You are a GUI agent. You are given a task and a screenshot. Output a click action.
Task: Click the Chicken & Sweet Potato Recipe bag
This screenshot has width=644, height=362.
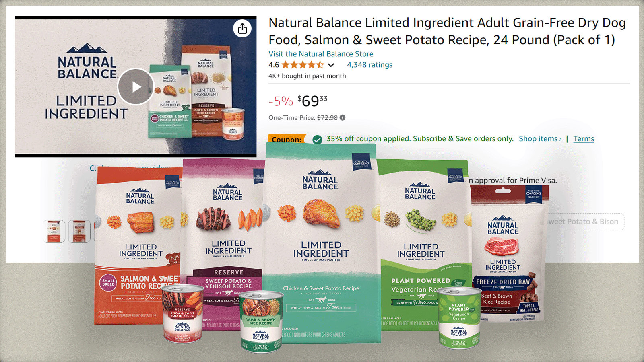click(322, 243)
